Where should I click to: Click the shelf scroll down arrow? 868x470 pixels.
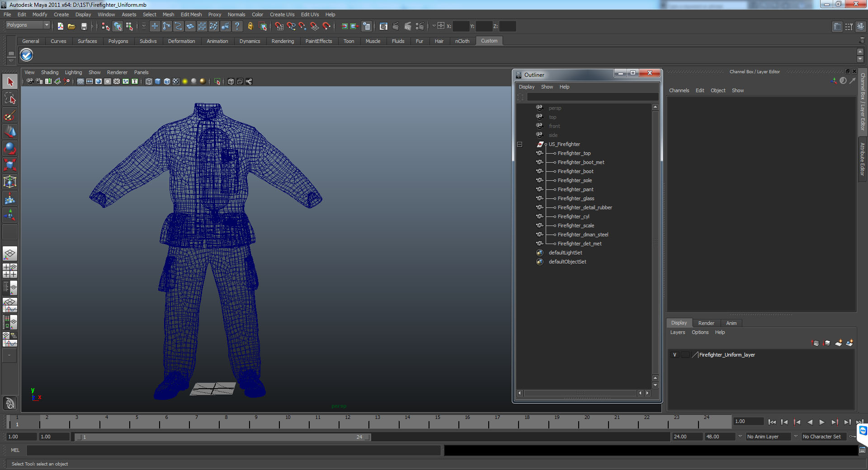860,60
